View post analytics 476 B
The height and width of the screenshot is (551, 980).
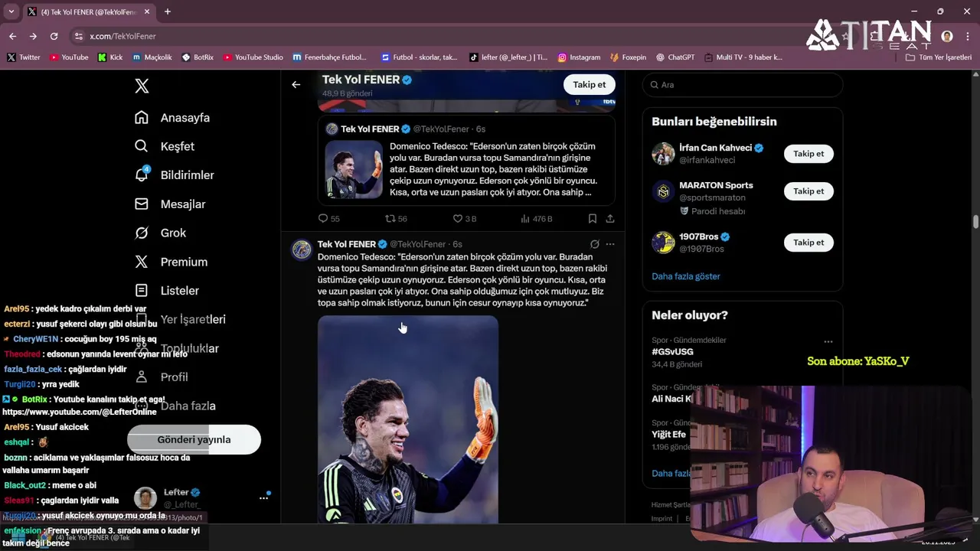coord(537,219)
